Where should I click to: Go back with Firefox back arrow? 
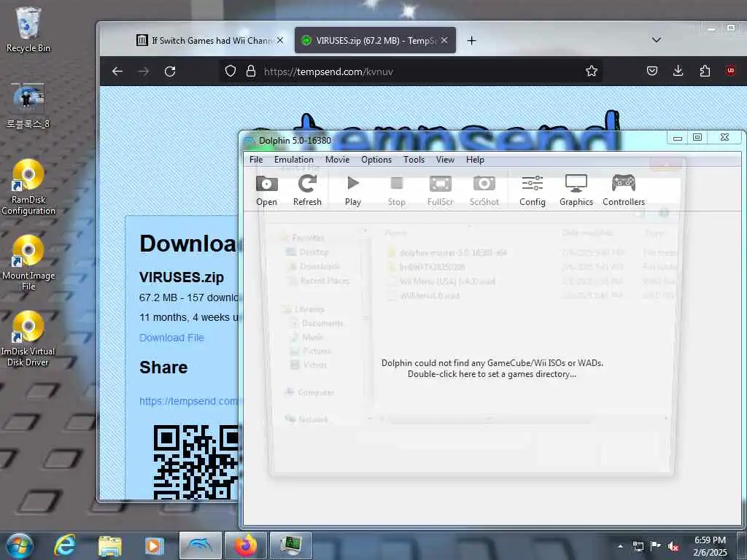pos(117,71)
